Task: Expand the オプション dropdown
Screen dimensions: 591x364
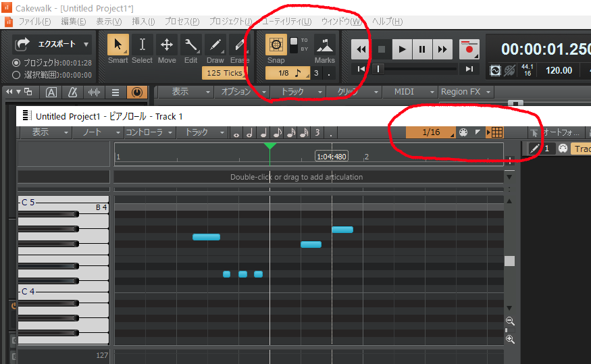Action: click(242, 92)
